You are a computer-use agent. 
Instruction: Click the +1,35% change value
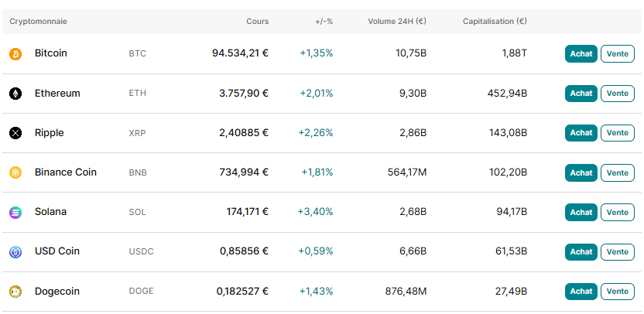coord(317,53)
